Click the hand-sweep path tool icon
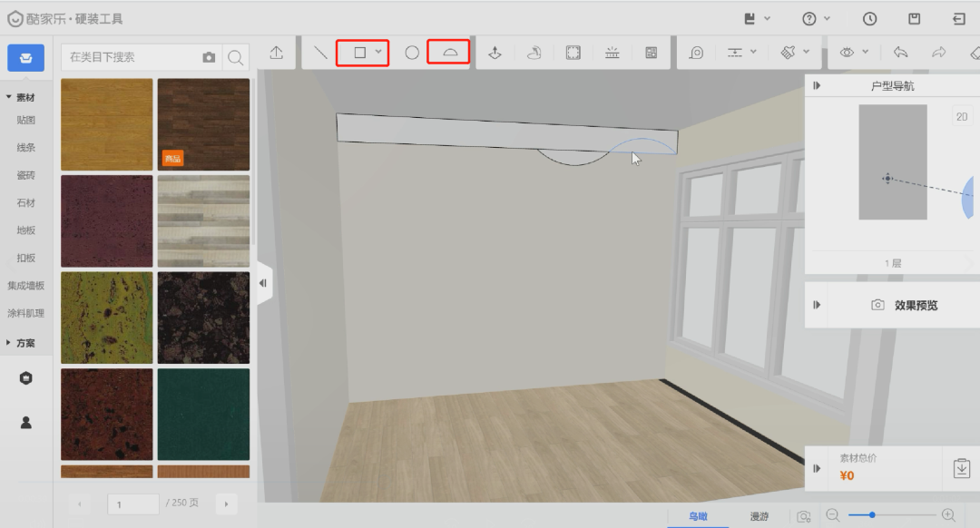The height and width of the screenshot is (528, 980). point(534,54)
